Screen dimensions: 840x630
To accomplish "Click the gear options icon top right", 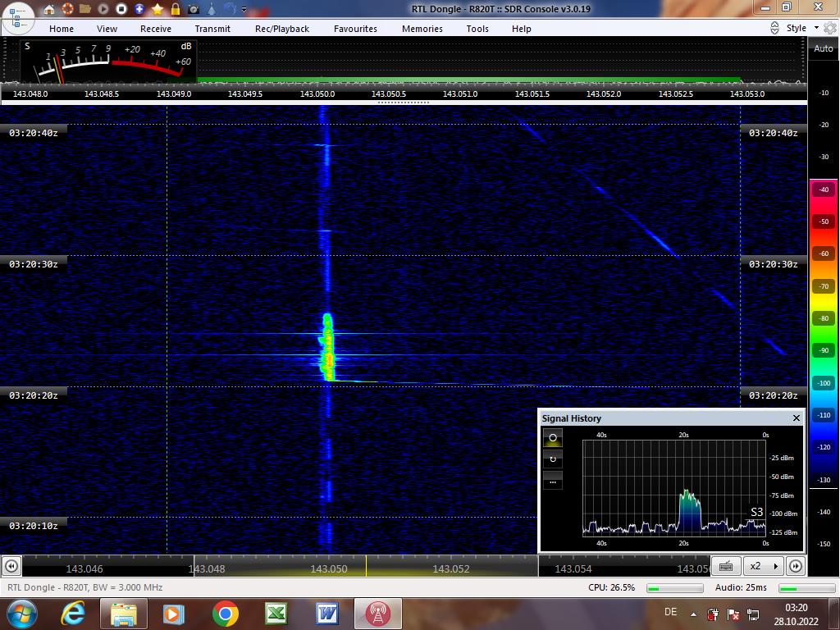I will pyautogui.click(x=830, y=28).
